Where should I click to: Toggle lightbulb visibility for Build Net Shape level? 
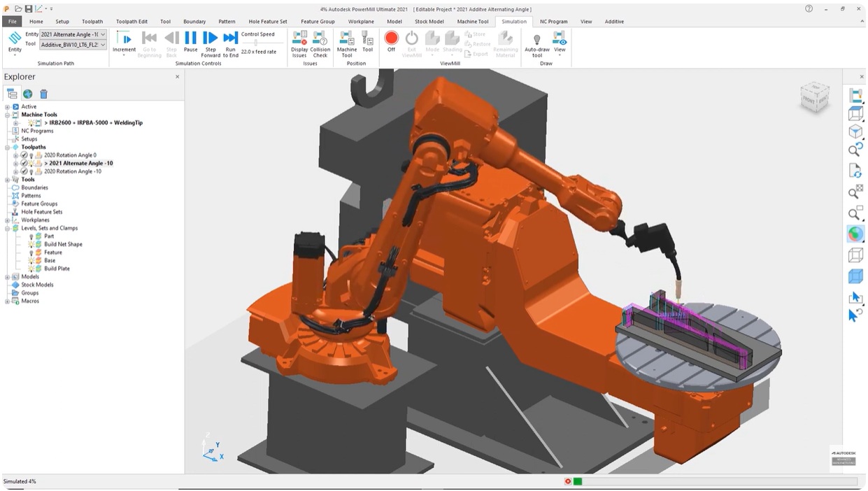click(x=31, y=244)
